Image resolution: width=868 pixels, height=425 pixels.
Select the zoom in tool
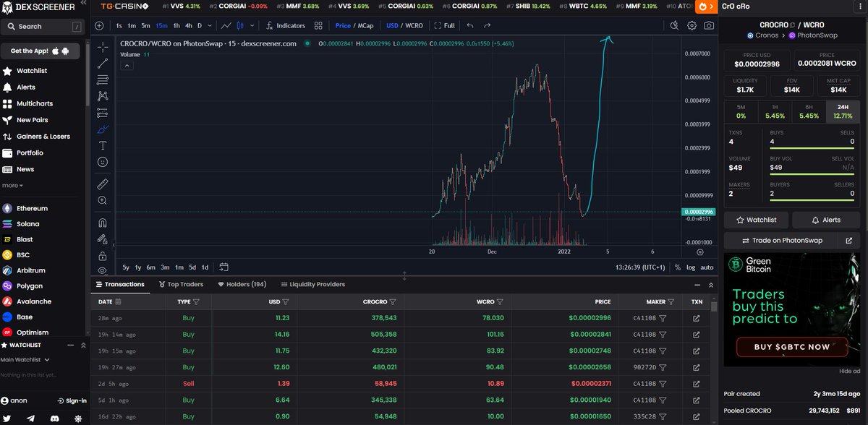(x=103, y=200)
